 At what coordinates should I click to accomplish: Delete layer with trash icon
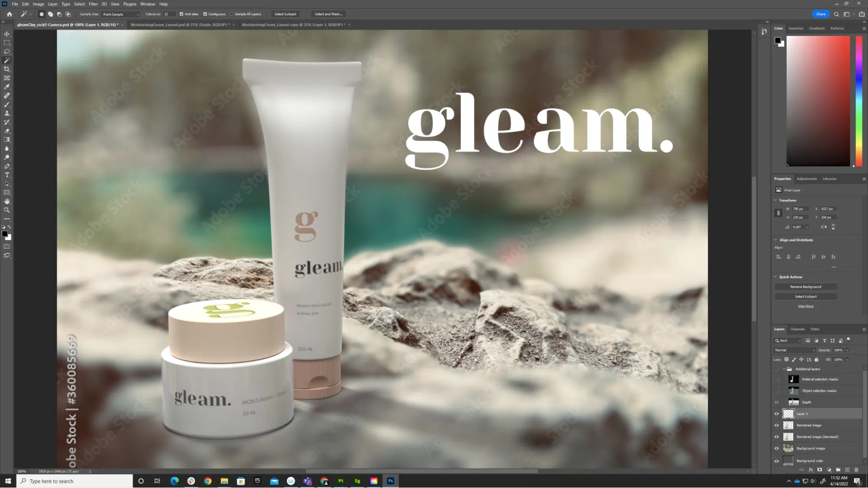[856, 470]
